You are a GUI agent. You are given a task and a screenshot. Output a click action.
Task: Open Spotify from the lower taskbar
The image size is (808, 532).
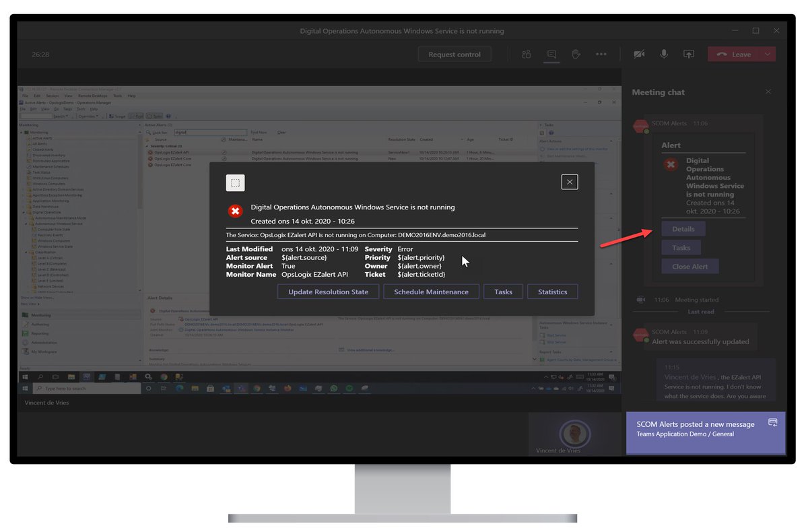(349, 389)
